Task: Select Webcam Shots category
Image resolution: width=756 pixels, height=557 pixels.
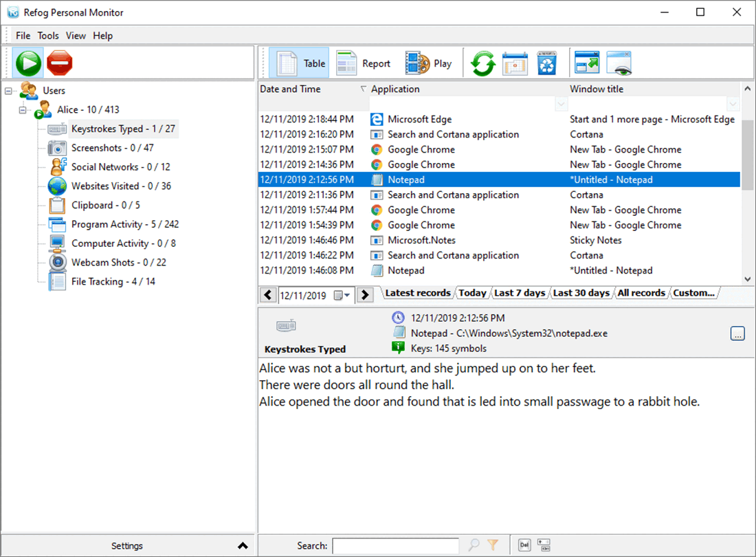Action: (x=119, y=263)
